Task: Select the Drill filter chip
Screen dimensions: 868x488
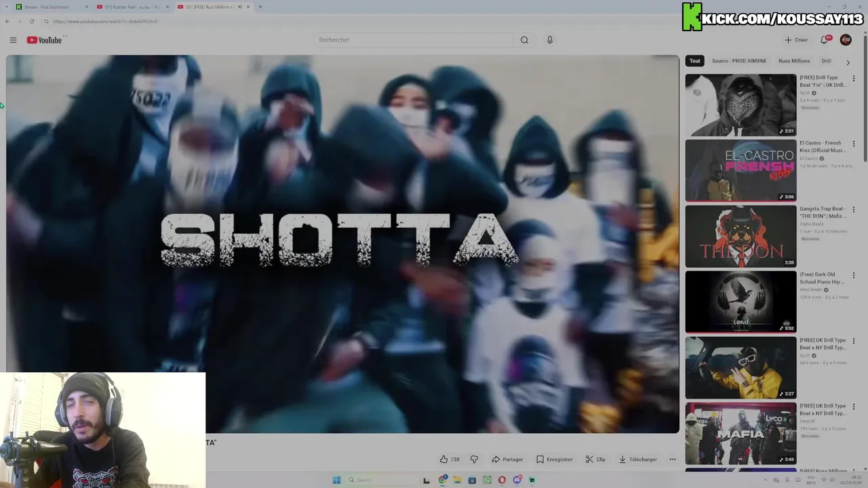Action: (826, 61)
